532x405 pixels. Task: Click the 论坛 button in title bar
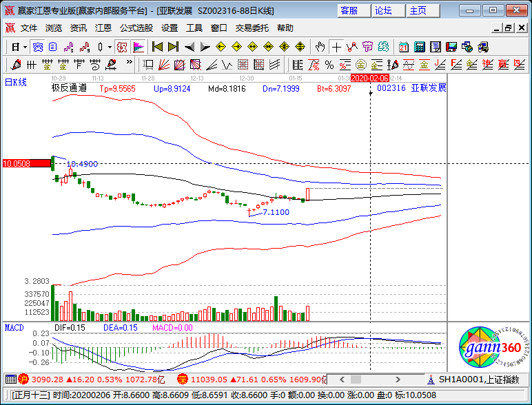click(383, 10)
